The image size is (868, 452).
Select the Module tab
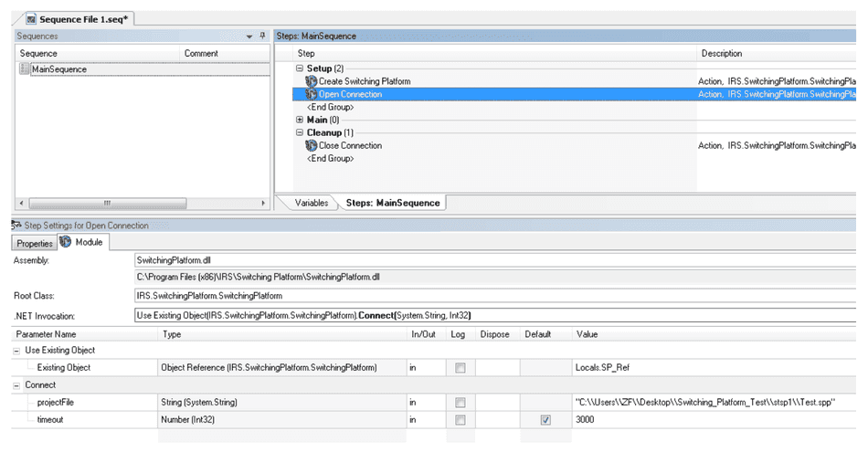pos(82,242)
